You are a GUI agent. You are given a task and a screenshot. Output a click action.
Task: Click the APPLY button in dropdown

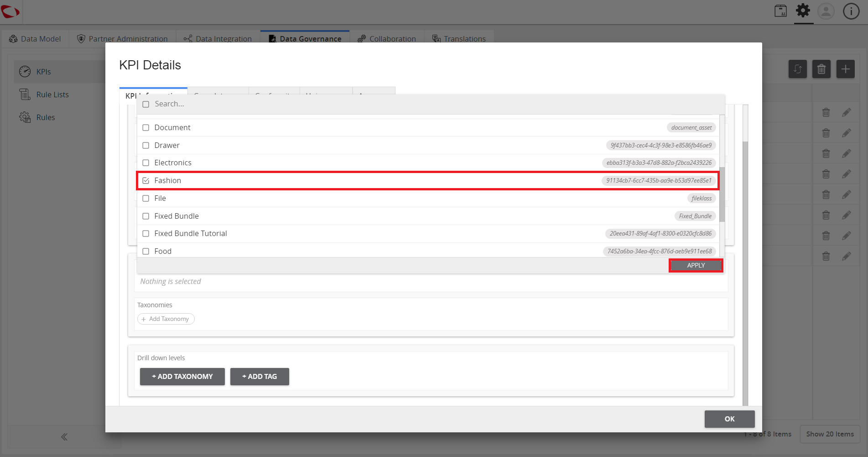pyautogui.click(x=696, y=265)
